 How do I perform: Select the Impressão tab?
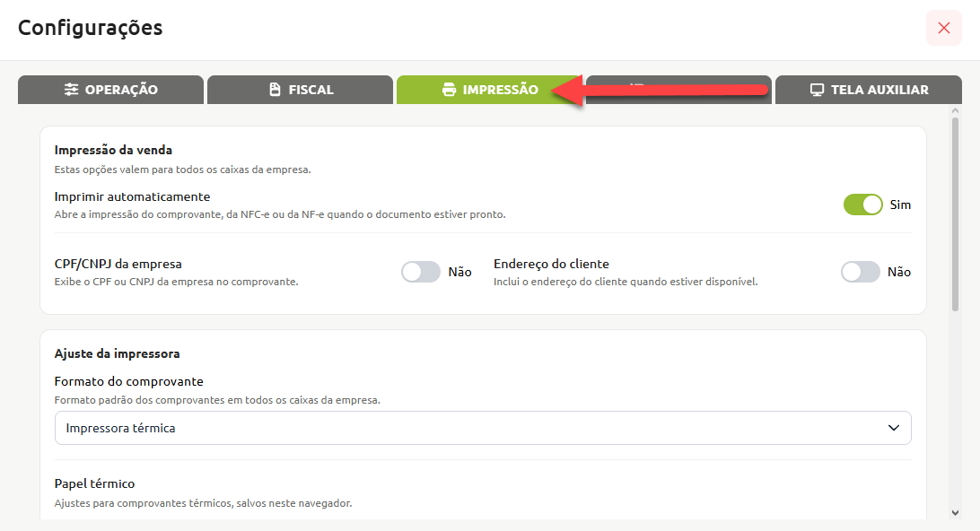coord(489,90)
